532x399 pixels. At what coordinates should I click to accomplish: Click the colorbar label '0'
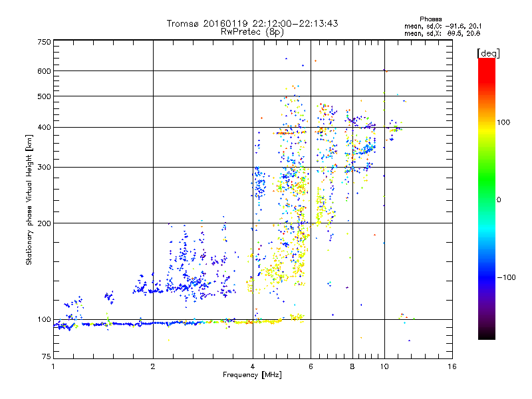(499, 200)
